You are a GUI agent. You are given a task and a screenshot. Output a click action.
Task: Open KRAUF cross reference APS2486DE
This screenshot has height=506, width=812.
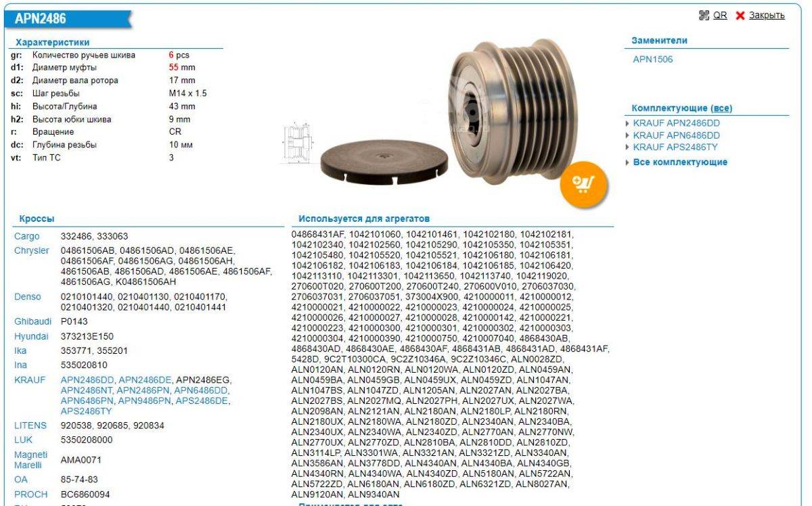(x=202, y=400)
